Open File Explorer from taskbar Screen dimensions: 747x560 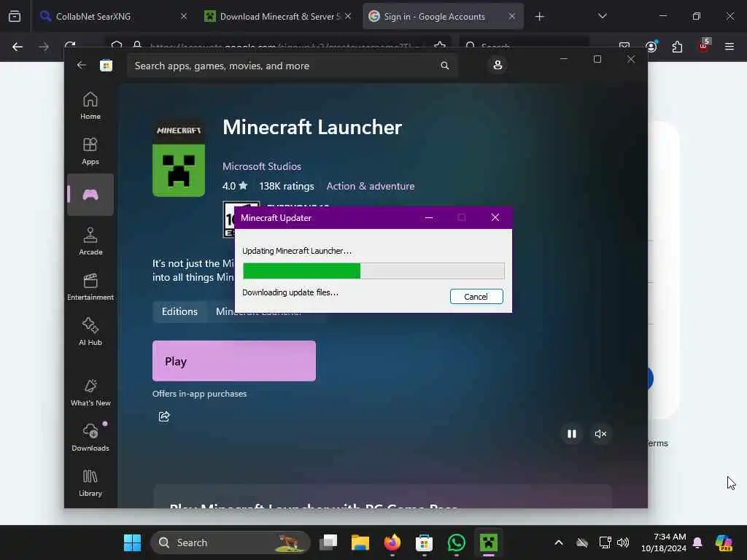coord(360,542)
